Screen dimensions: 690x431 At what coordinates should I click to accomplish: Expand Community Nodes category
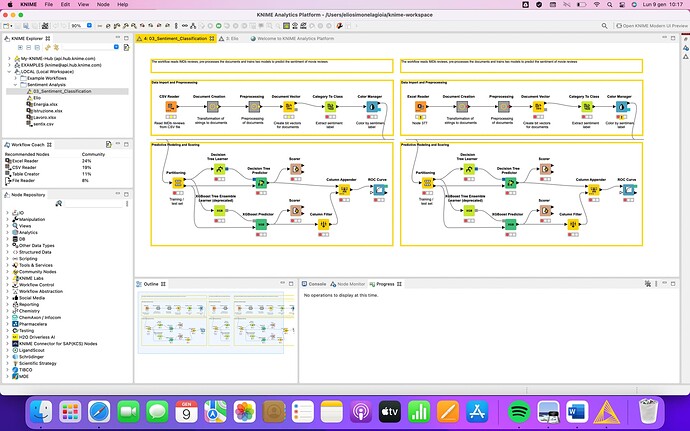coord(7,272)
